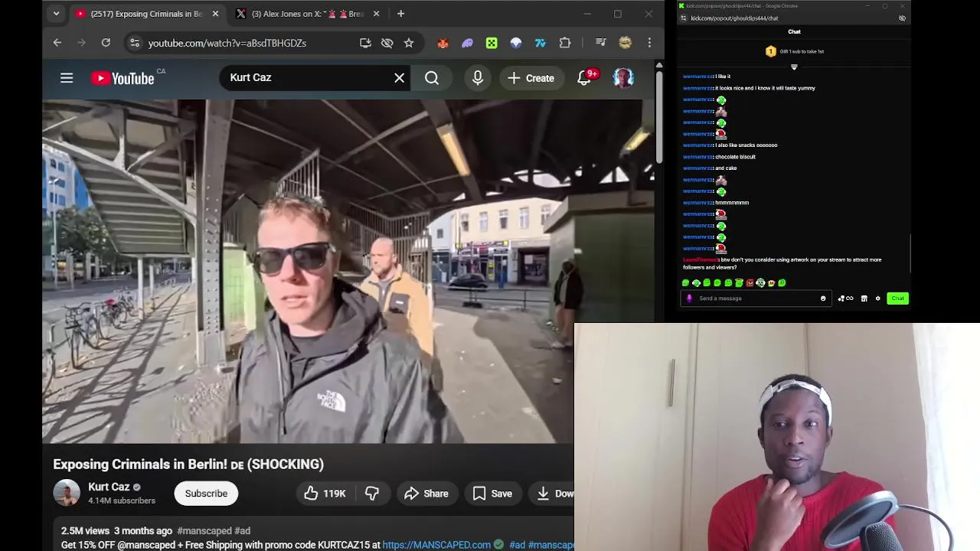The height and width of the screenshot is (551, 980).
Task: Click the chocolate biscuit chat message
Action: tap(735, 157)
